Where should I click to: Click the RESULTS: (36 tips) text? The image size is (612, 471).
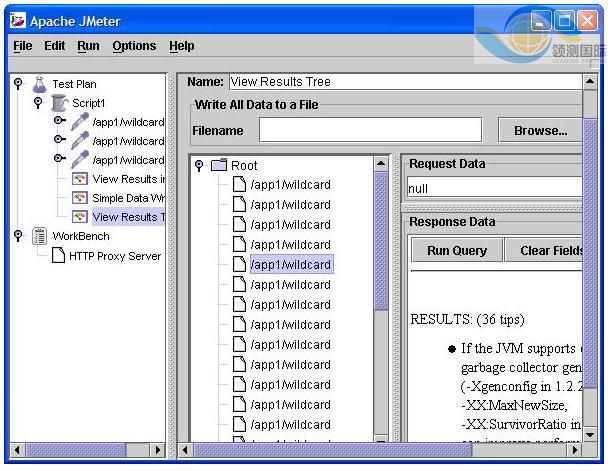tap(467, 320)
